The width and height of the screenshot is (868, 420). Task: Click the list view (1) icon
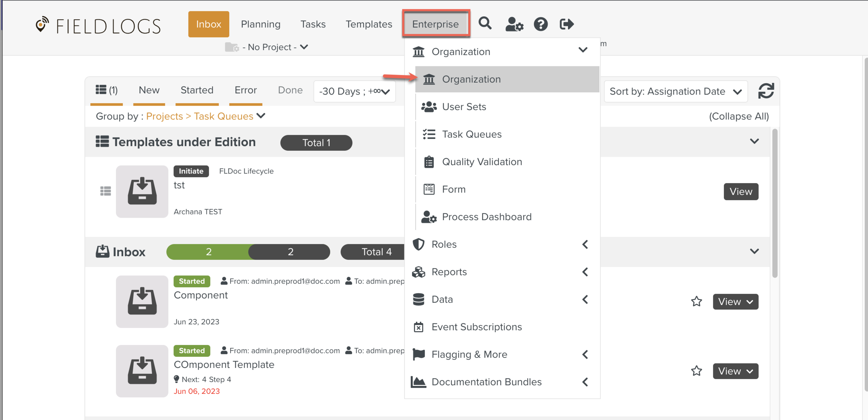coord(107,90)
